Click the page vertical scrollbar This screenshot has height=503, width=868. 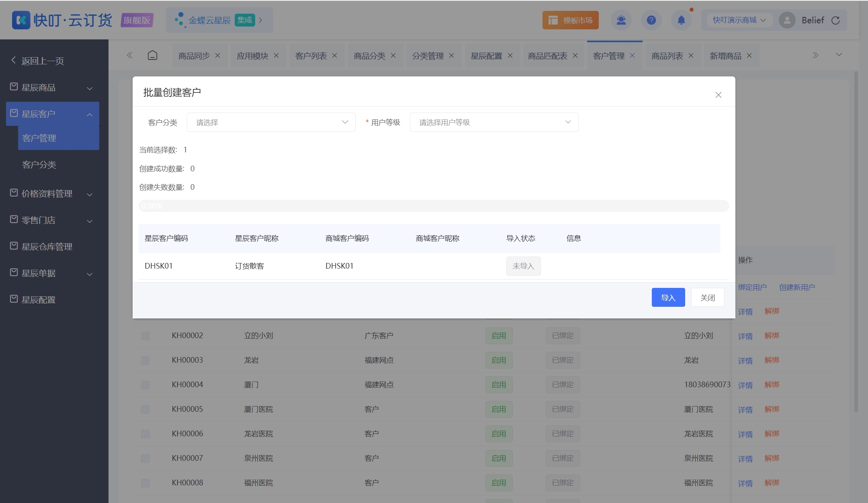pos(856,241)
